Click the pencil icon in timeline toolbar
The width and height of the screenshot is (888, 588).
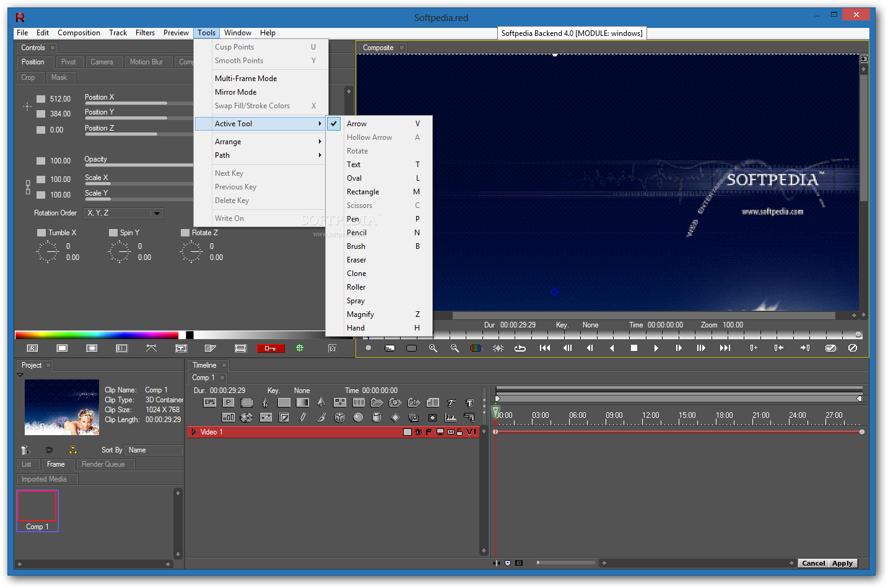(302, 417)
